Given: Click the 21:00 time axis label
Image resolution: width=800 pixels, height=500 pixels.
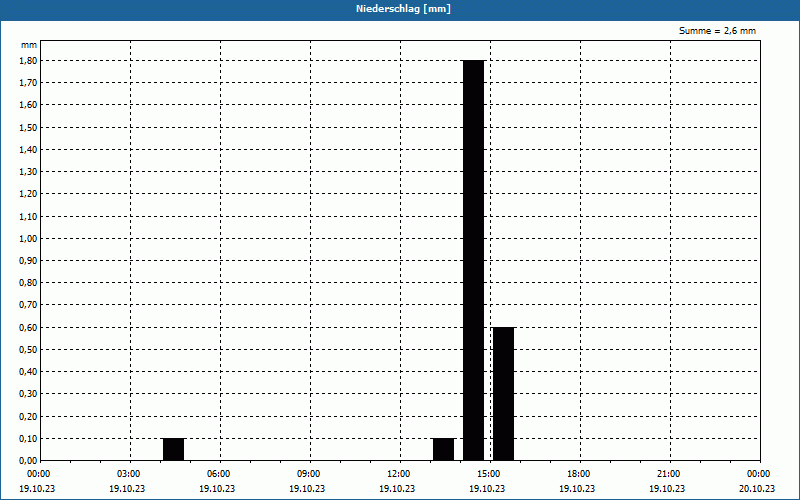Looking at the screenshot, I should (669, 474).
